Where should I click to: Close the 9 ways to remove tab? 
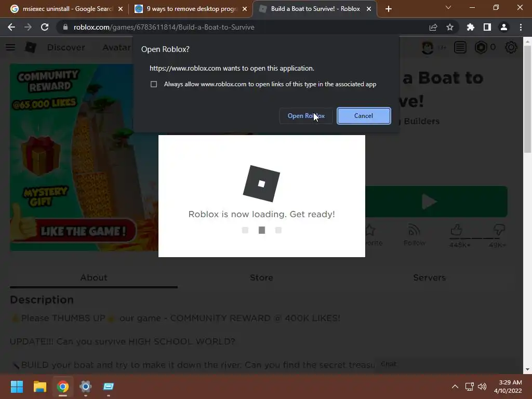pyautogui.click(x=245, y=9)
